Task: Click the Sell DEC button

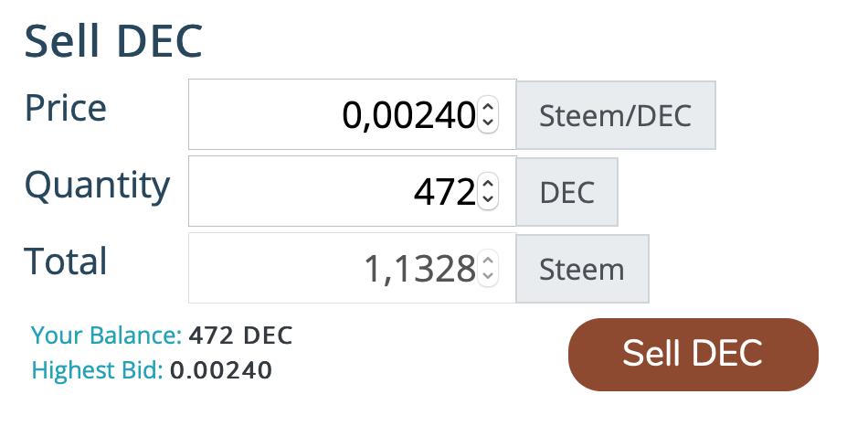Action: click(693, 355)
